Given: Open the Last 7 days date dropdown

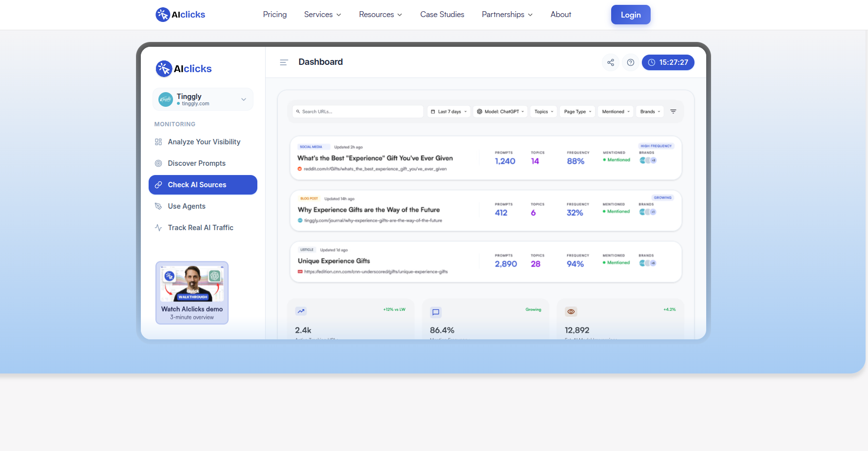Looking at the screenshot, I should click(449, 112).
